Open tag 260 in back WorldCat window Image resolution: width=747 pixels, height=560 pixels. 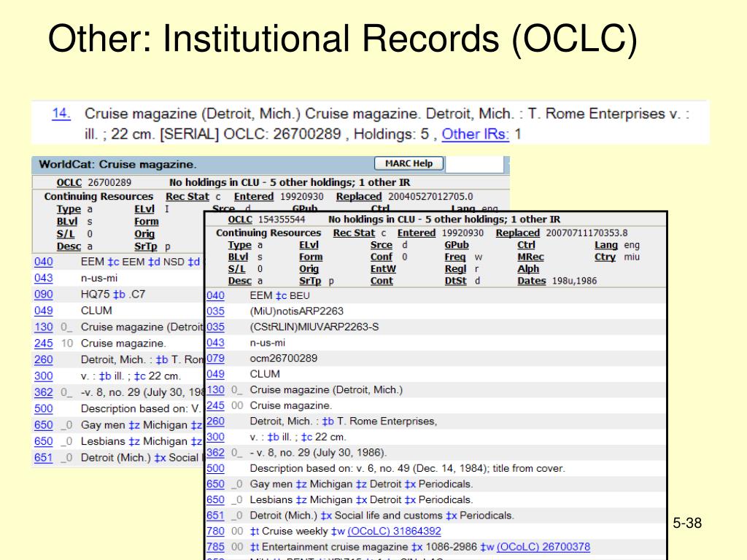tap(43, 359)
